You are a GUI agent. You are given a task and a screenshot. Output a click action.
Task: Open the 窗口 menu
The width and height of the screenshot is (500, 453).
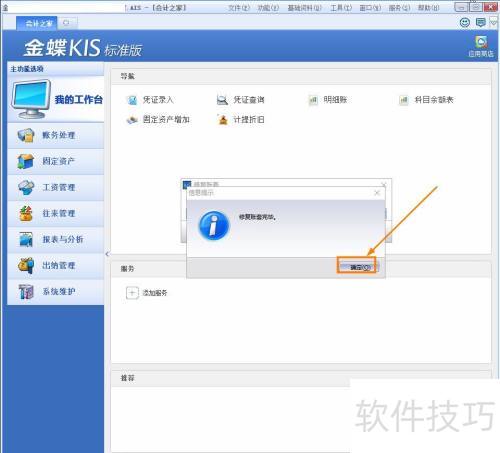pyautogui.click(x=370, y=8)
